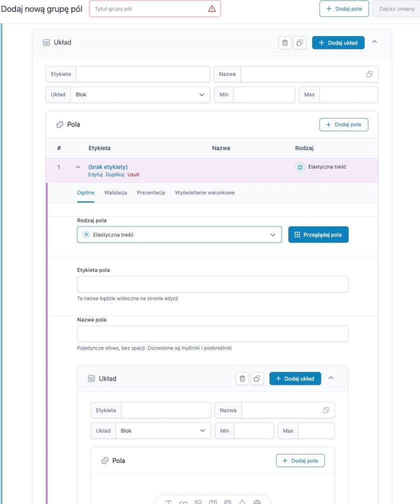420x504 pixels.
Task: Click the duplicate icon in the outer Układ header
Action: [299, 43]
